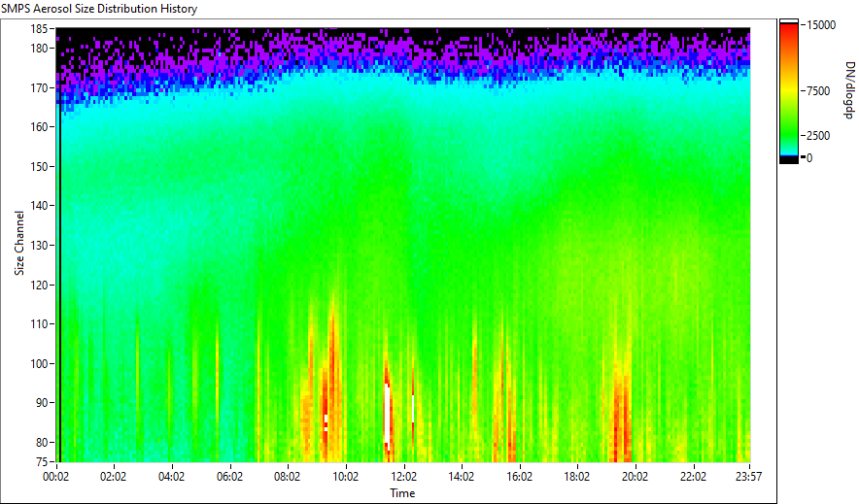This screenshot has width=859, height=504.
Task: Click the 170 size channel tick label
Action: [39, 87]
